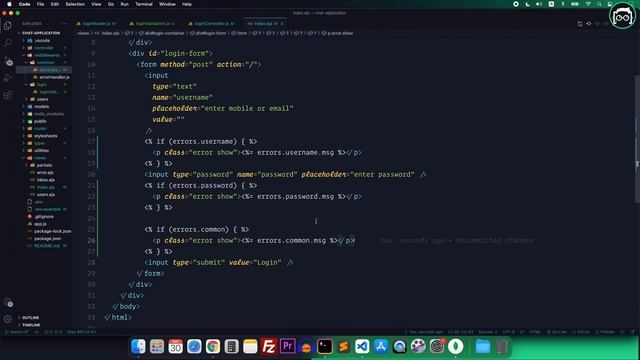Expand the controller folder
Screen dimensions: 640x360
(x=44, y=48)
